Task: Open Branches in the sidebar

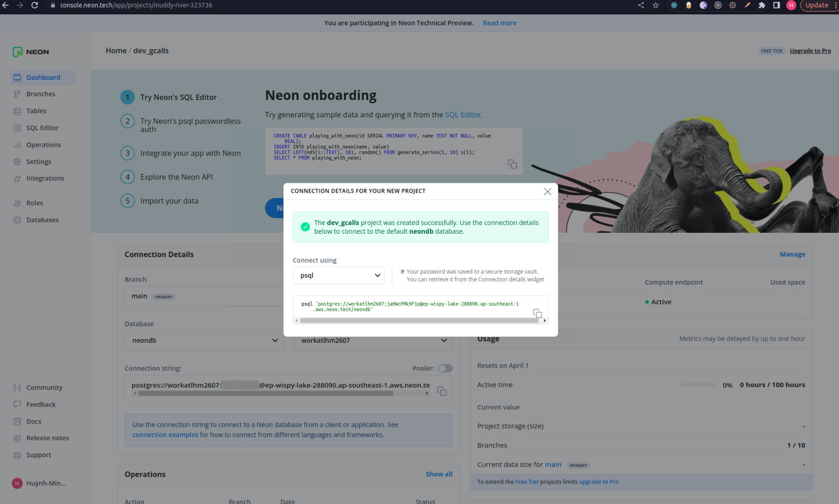Action: point(40,94)
